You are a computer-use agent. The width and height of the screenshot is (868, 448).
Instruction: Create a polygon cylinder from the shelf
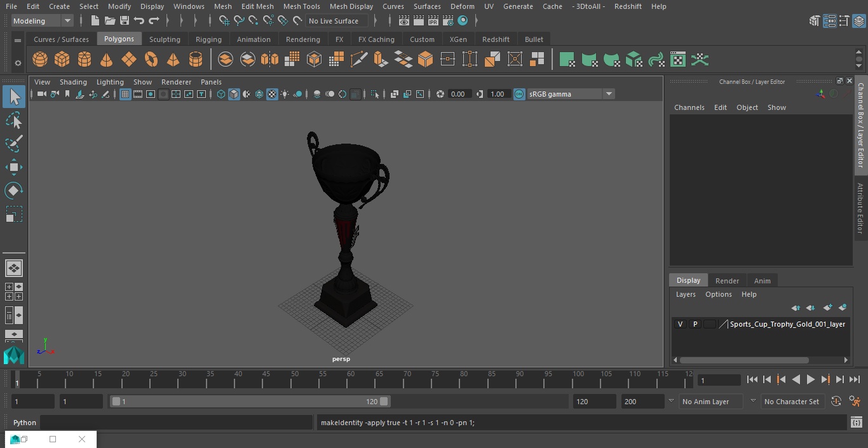click(85, 60)
